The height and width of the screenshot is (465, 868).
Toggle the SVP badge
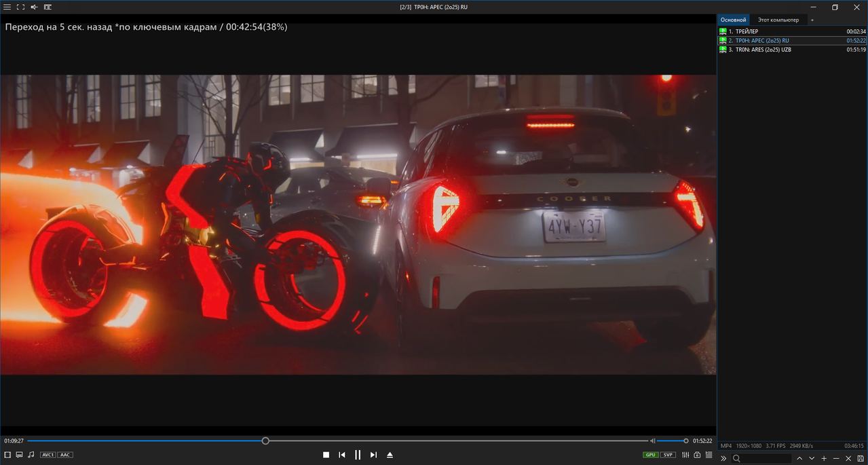click(x=668, y=455)
